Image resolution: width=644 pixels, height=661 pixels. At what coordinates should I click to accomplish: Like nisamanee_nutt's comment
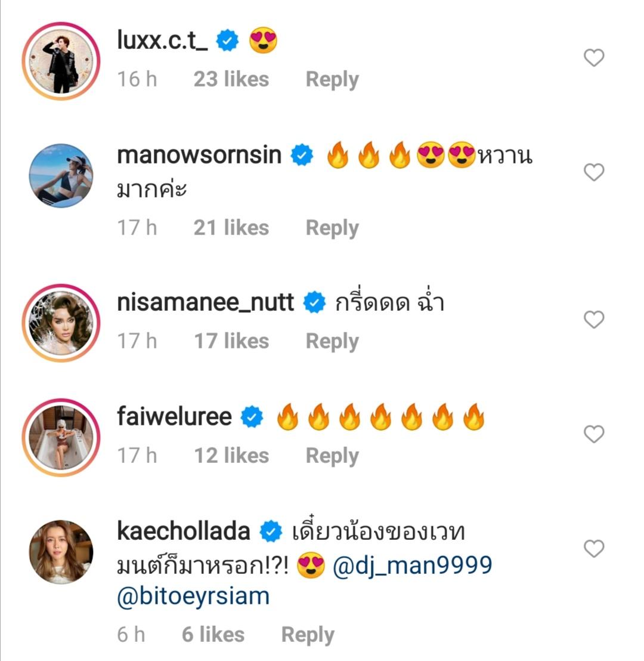[593, 320]
